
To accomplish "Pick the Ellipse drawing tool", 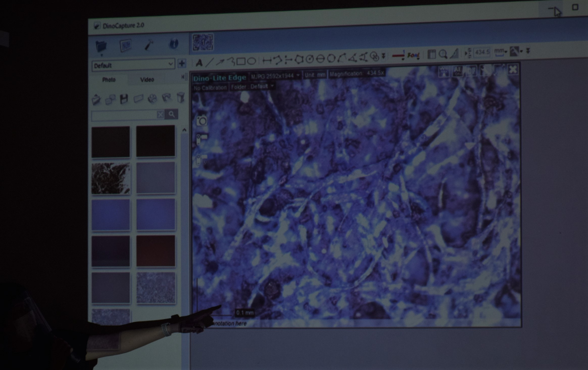I will point(252,61).
